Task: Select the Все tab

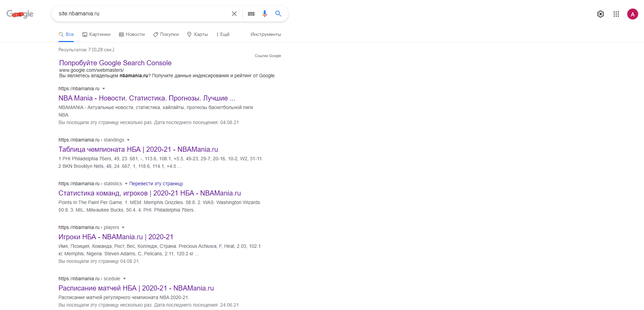Action: pyautogui.click(x=66, y=35)
